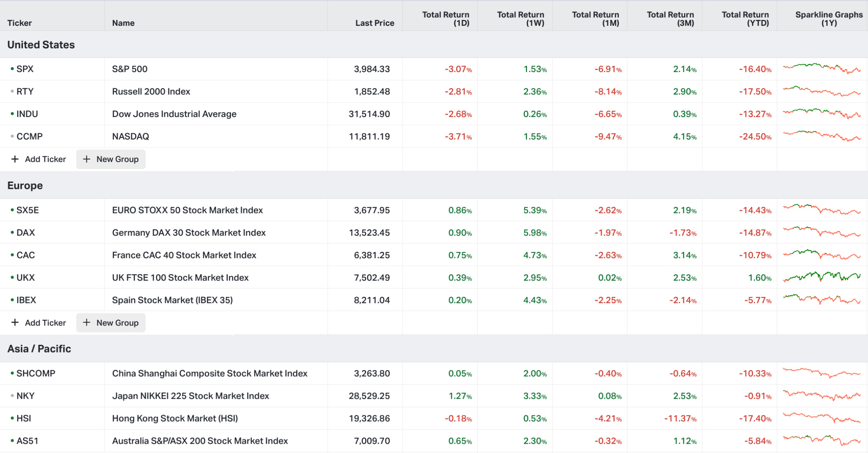View the DAX sparkline chart
The image size is (868, 453).
tap(822, 232)
